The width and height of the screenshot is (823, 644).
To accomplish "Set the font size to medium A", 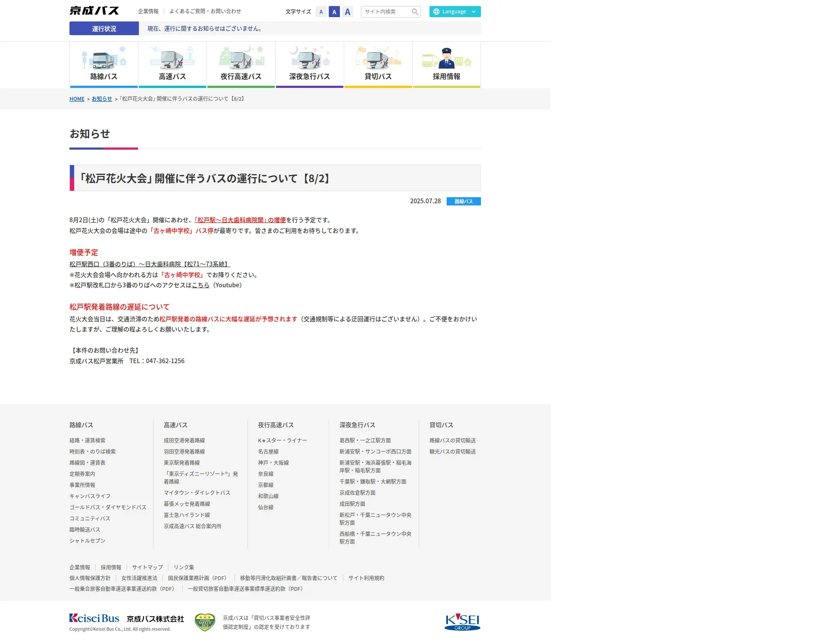I will click(334, 12).
